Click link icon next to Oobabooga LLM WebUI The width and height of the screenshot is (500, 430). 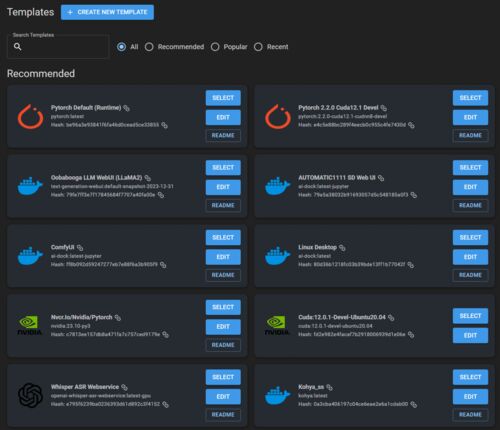pyautogui.click(x=148, y=178)
